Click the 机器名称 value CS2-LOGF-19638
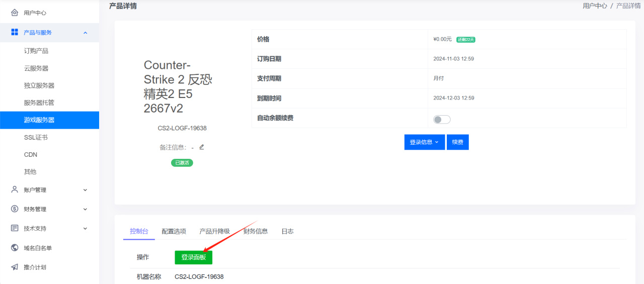The height and width of the screenshot is (284, 644). click(199, 276)
